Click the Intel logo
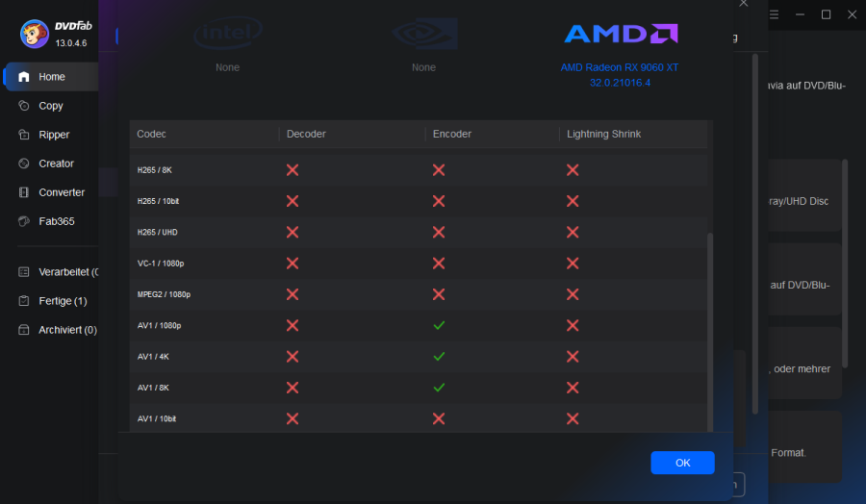 [228, 34]
